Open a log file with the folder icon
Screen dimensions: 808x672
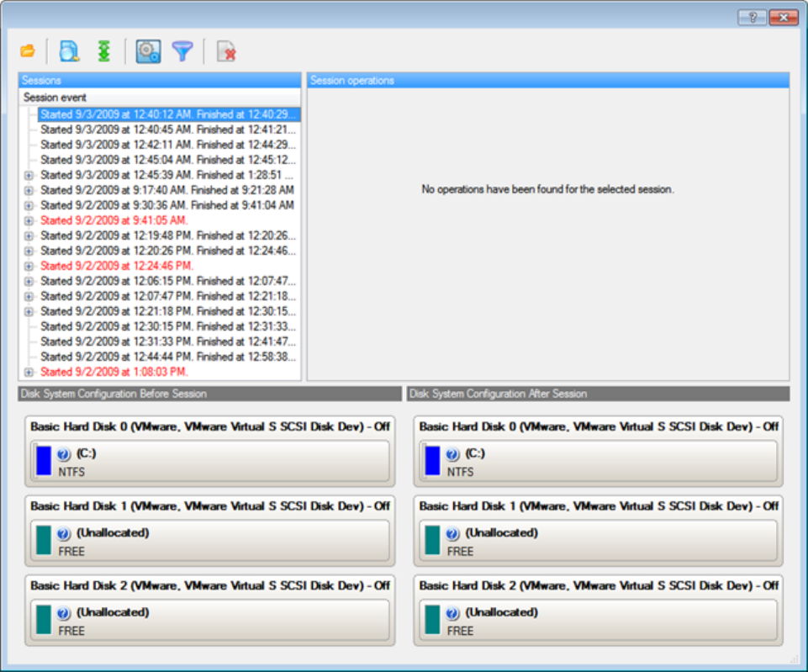tap(28, 51)
